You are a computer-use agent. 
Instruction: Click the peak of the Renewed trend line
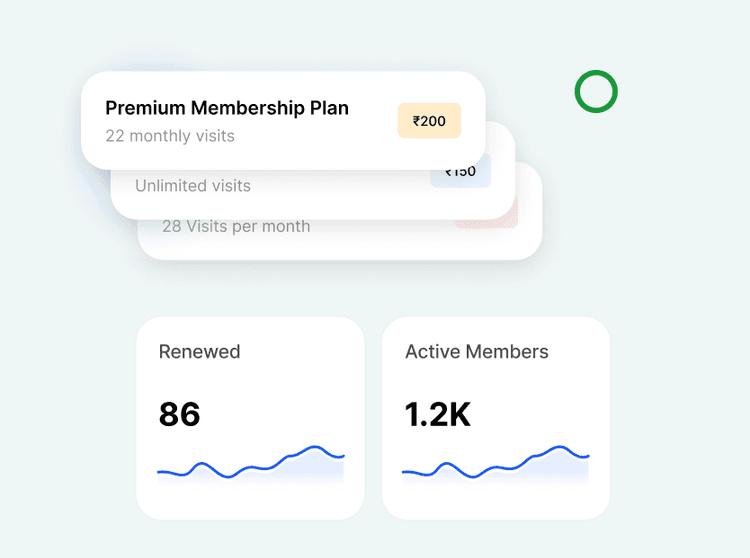click(316, 447)
